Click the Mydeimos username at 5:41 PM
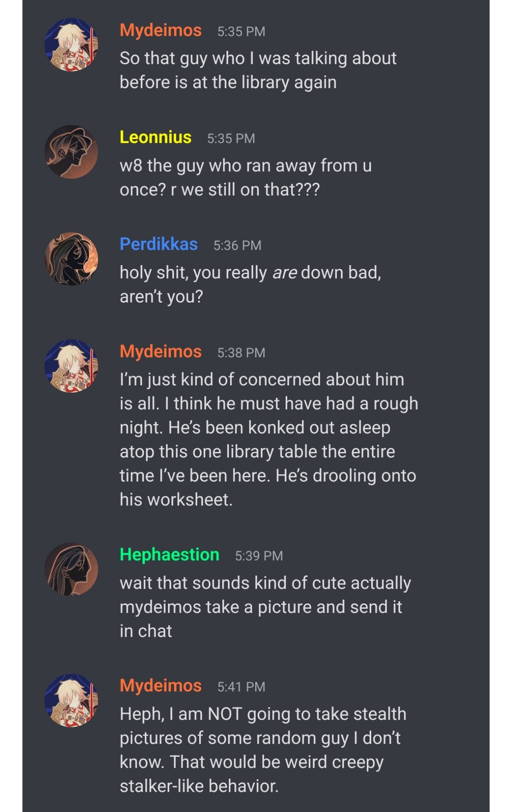 [161, 686]
